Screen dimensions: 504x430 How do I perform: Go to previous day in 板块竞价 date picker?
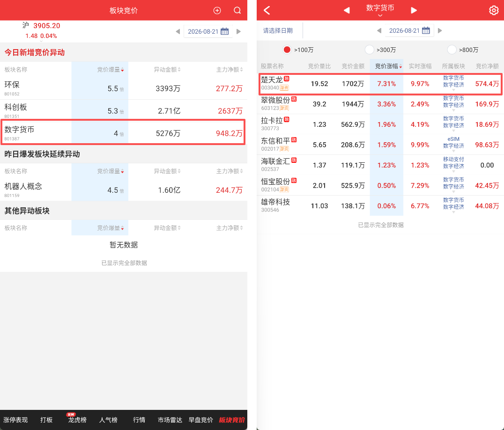tap(178, 31)
